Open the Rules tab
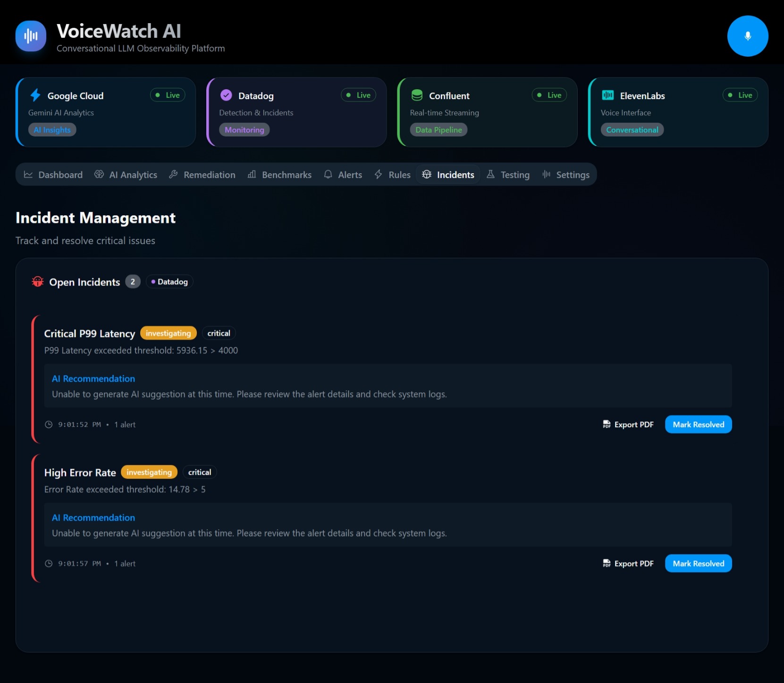The height and width of the screenshot is (683, 784). coord(393,175)
